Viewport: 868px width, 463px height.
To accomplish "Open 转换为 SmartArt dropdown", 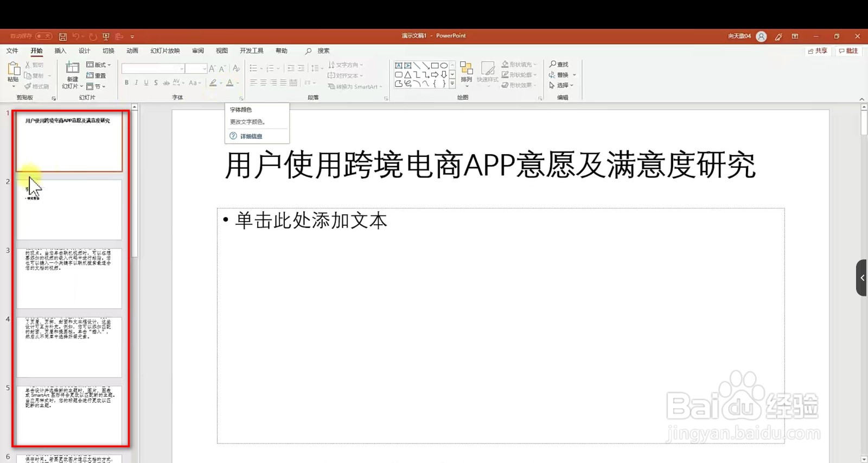I will (x=355, y=86).
